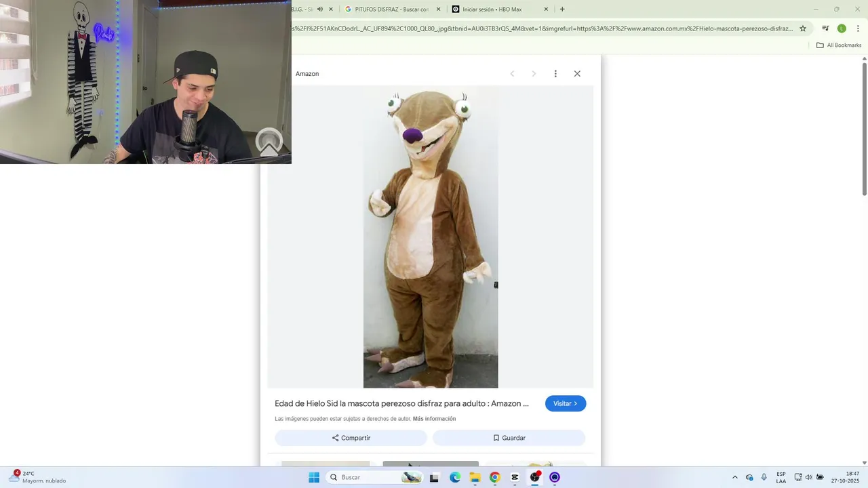Image resolution: width=868 pixels, height=488 pixels.
Task: Open the Windows Start menu
Action: (x=314, y=477)
